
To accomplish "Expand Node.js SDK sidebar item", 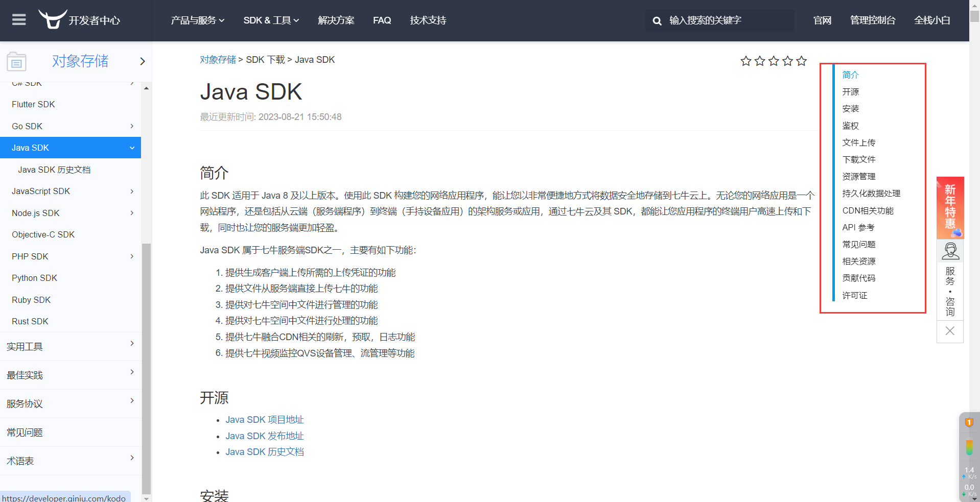I will coord(132,213).
